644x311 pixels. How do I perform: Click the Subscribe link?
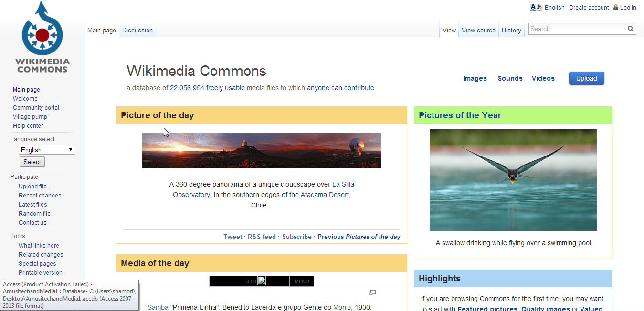[x=297, y=237]
